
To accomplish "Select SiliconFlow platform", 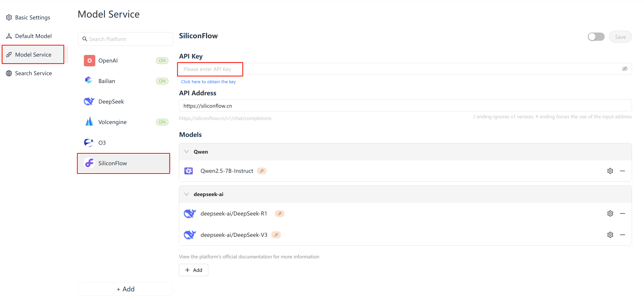I will (124, 163).
